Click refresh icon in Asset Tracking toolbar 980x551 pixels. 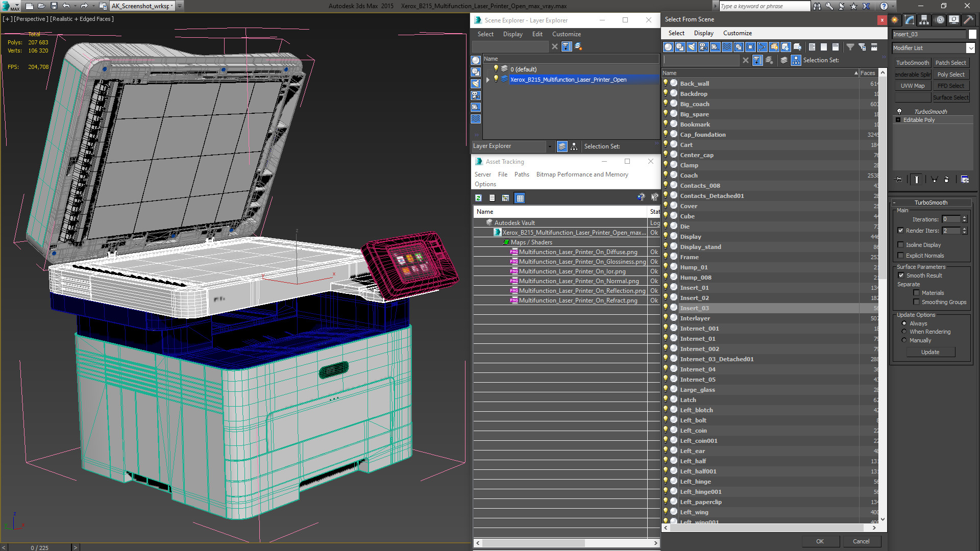478,198
